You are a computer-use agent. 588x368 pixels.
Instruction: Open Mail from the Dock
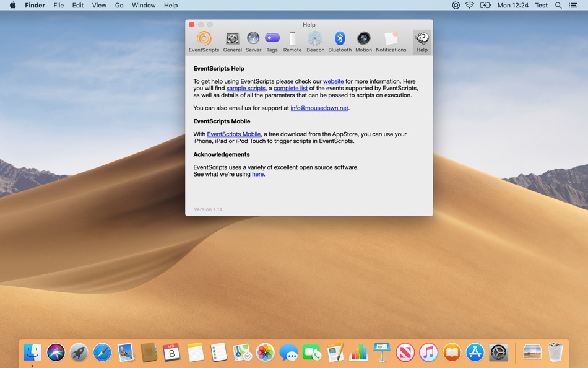(126, 353)
